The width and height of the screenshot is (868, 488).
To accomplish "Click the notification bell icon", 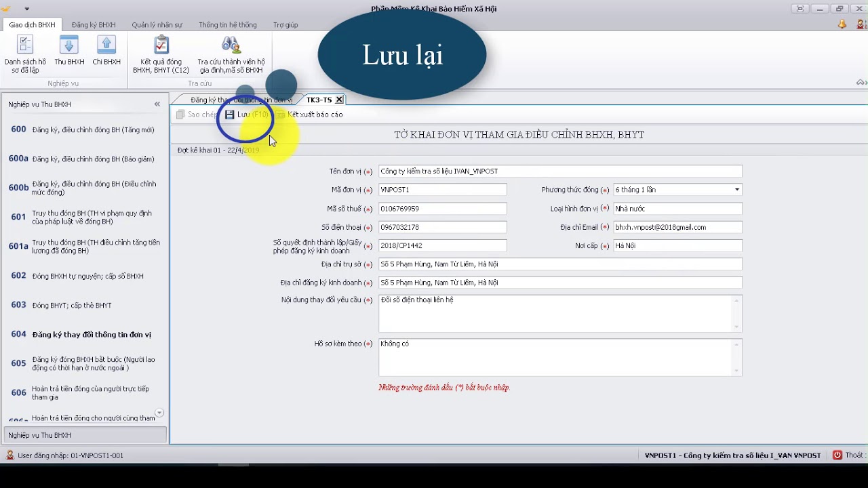I will point(842,24).
